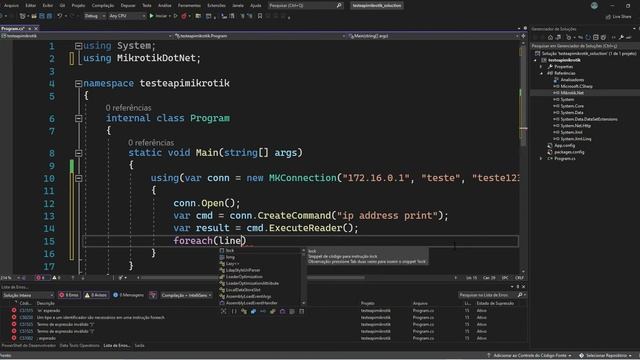The height and width of the screenshot is (360, 640).
Task: Switch to Data Tools Operations tab
Action: click(x=80, y=346)
